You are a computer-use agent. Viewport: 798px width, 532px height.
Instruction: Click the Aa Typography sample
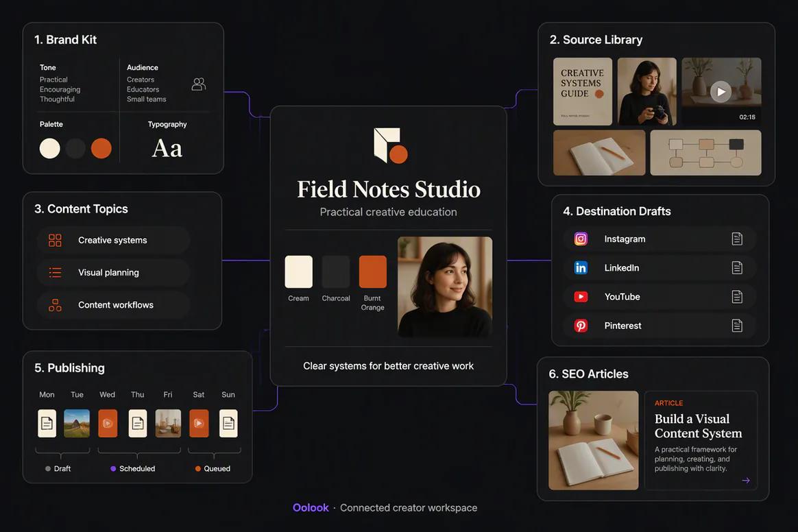coord(167,149)
